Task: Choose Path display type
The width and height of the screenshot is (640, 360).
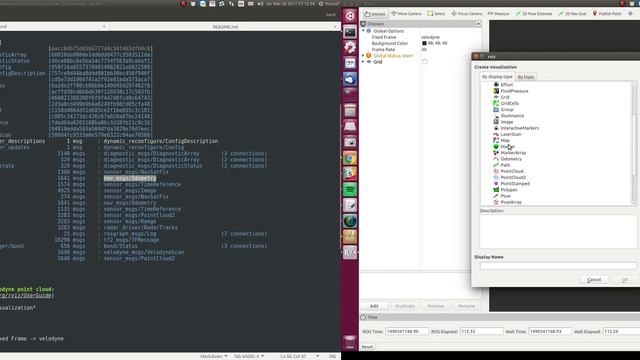Action: (502, 165)
